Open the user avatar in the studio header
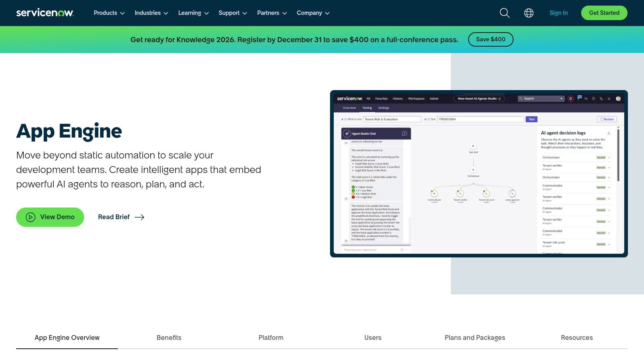The width and height of the screenshot is (644, 362). pos(618,99)
